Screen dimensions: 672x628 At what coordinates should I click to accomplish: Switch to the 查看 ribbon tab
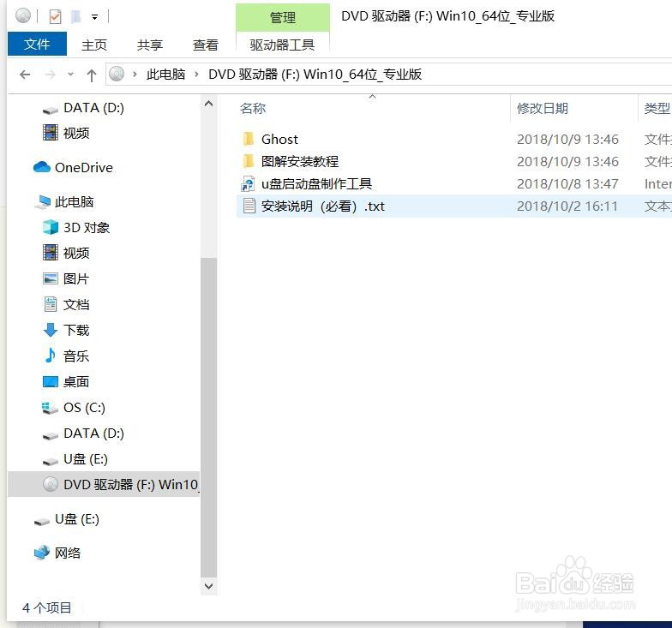tap(206, 45)
